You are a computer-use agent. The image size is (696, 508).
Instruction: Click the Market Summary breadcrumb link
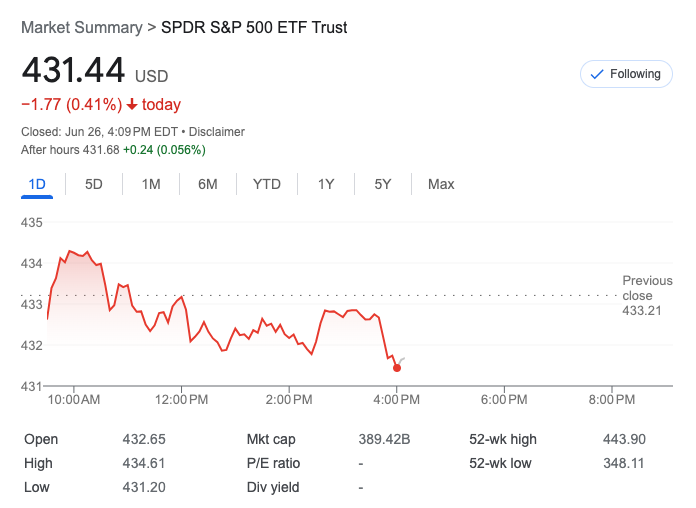pos(82,28)
